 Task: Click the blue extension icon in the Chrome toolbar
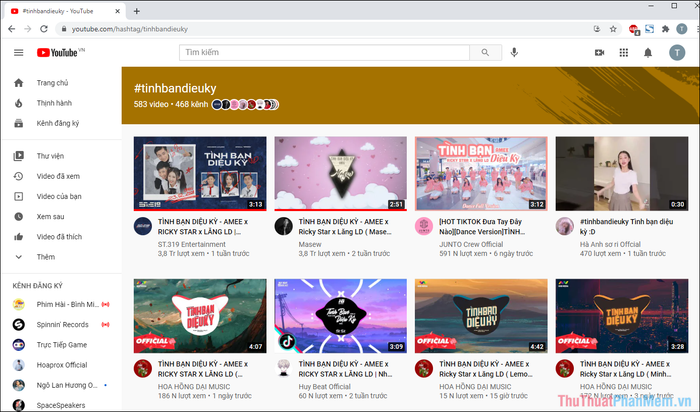tap(650, 29)
